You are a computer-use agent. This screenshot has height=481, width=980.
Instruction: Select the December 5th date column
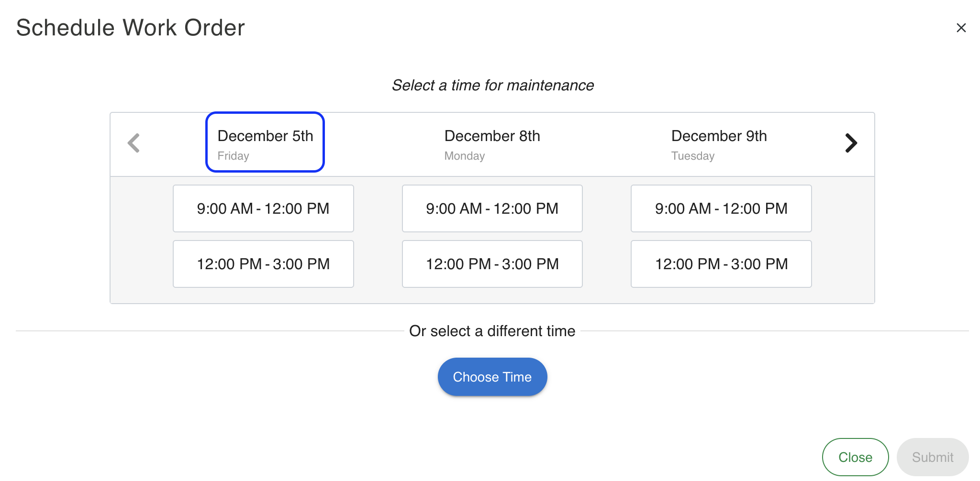tap(265, 142)
